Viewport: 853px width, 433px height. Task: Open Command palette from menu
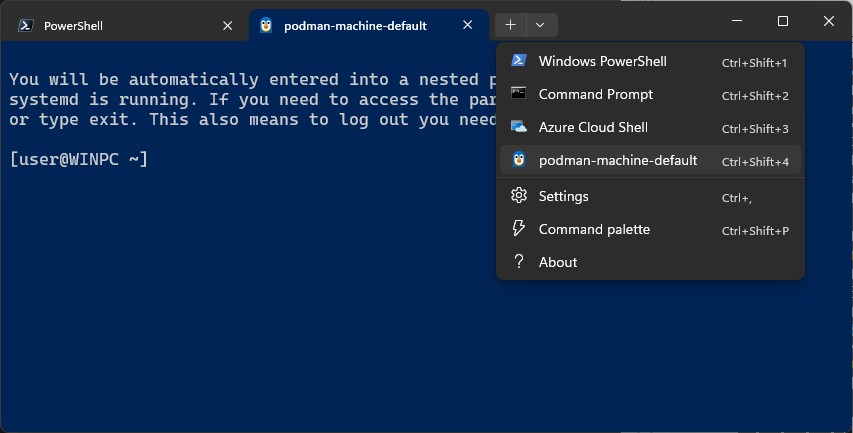[x=650, y=229]
